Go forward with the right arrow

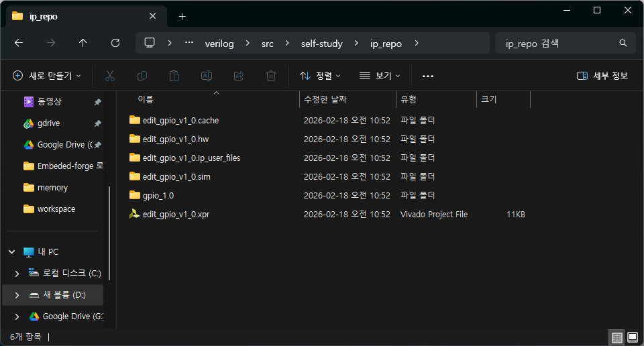coord(51,43)
